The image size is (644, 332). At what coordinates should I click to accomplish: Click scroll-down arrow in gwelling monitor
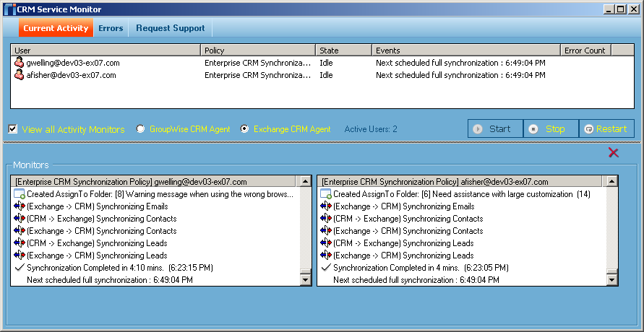(306, 280)
